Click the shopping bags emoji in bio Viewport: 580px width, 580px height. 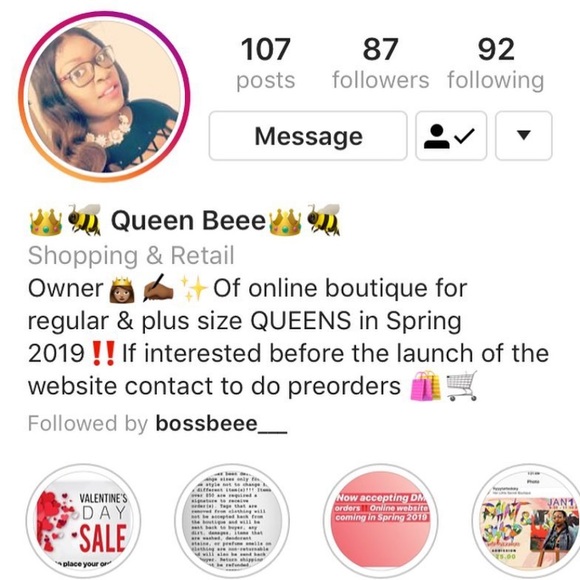point(426,386)
